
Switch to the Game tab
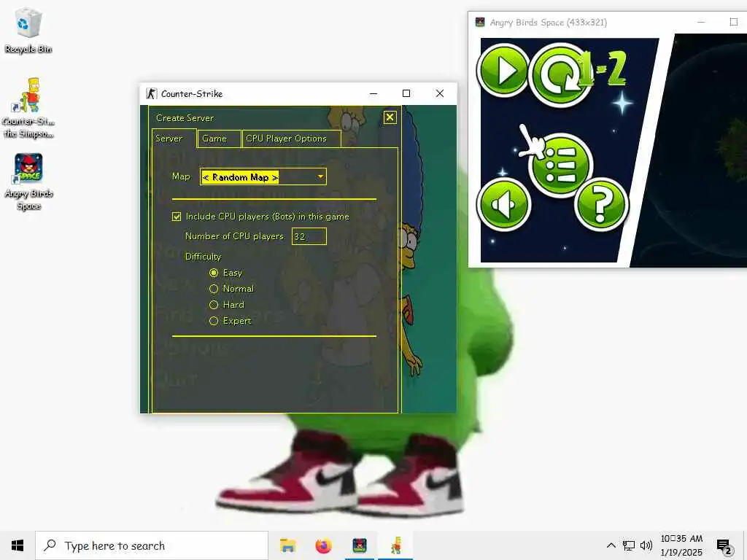coord(219,139)
